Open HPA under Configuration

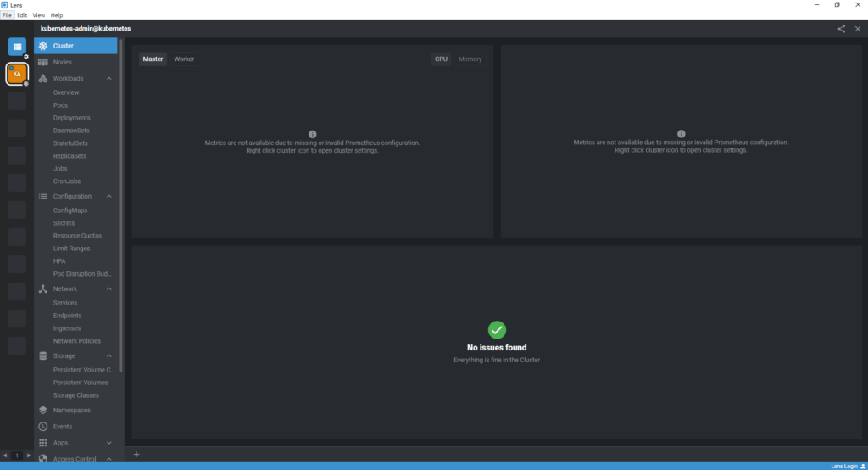point(59,261)
